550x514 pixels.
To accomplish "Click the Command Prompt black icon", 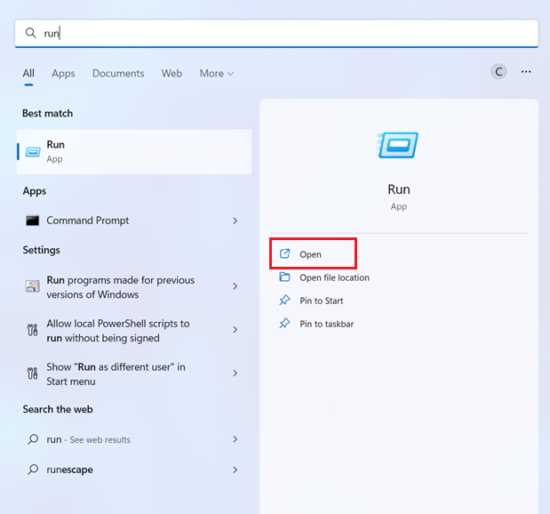I will tap(32, 220).
